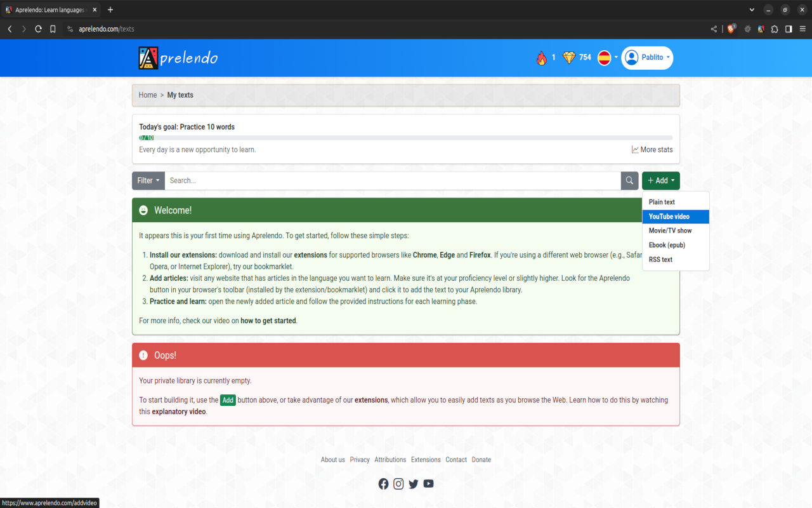
Task: Open the Facebook footer icon
Action: [x=383, y=484]
